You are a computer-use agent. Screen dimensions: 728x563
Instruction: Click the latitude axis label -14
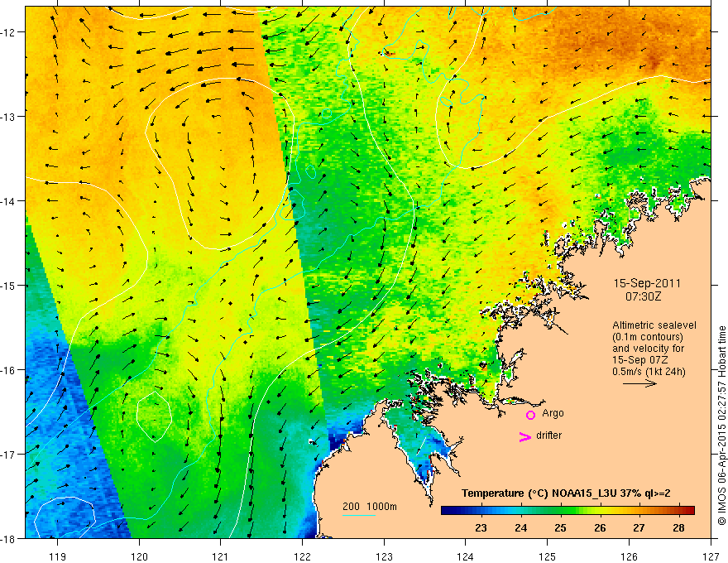coord(8,201)
